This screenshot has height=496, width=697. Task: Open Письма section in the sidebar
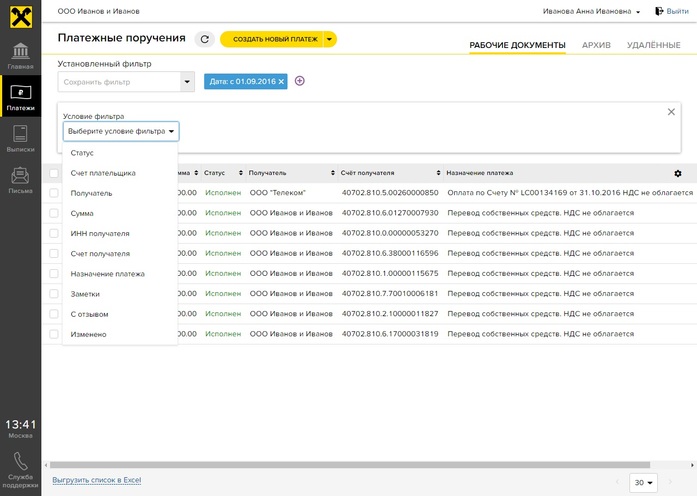pos(20,180)
